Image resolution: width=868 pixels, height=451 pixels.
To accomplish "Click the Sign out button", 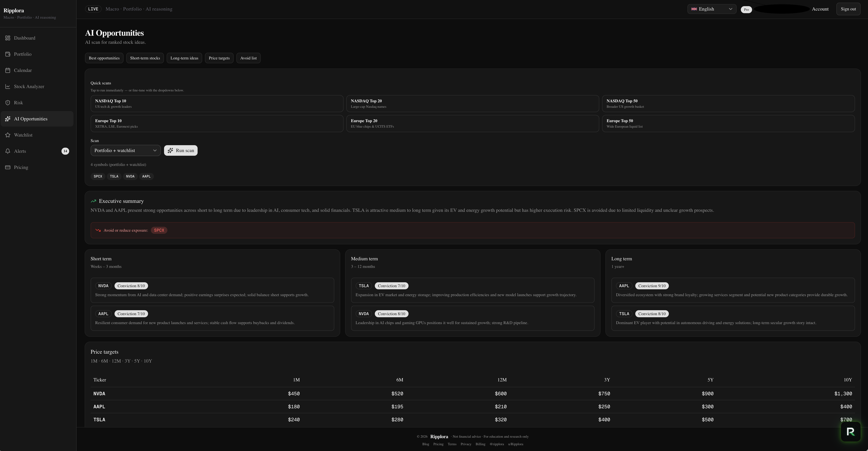I will (848, 9).
